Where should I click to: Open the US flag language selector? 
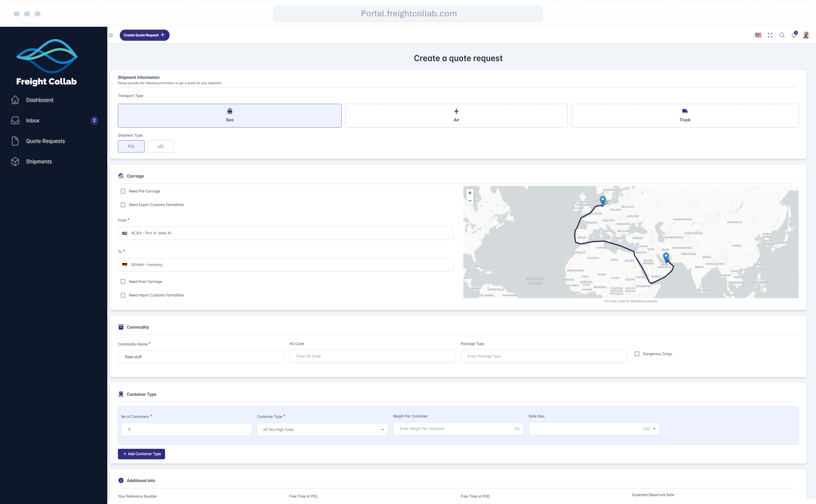pos(758,35)
